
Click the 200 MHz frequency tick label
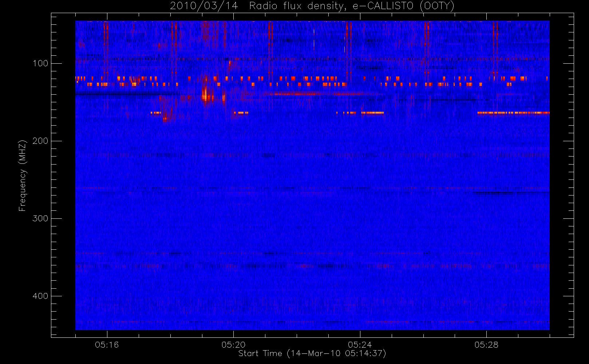click(x=40, y=141)
